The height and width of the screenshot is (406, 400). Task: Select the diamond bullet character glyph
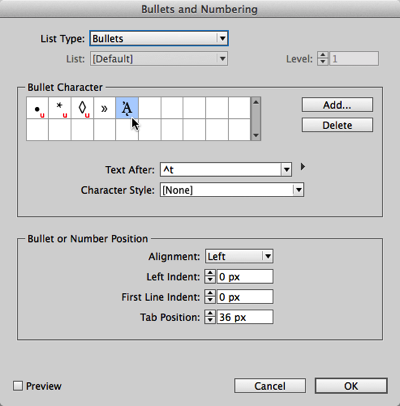[x=82, y=108]
